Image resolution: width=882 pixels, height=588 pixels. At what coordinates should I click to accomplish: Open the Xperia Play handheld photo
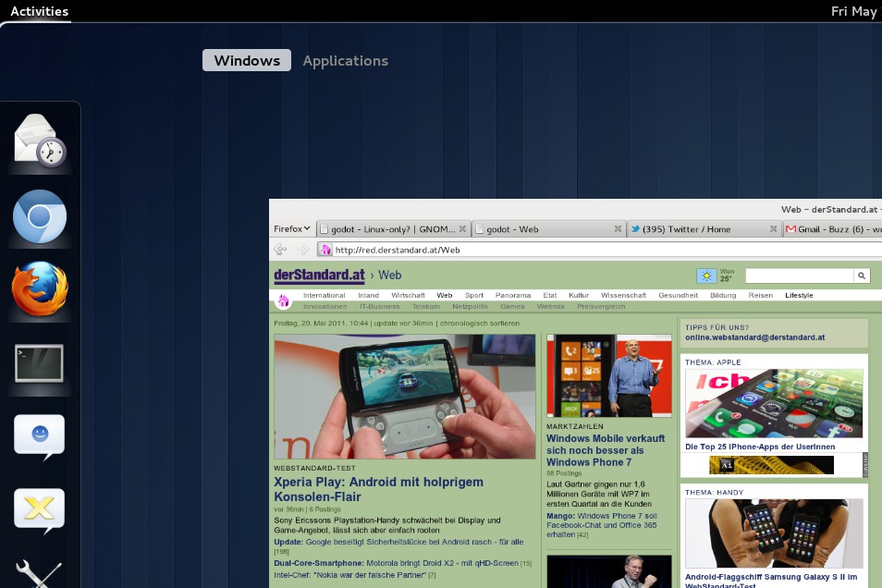coord(404,397)
